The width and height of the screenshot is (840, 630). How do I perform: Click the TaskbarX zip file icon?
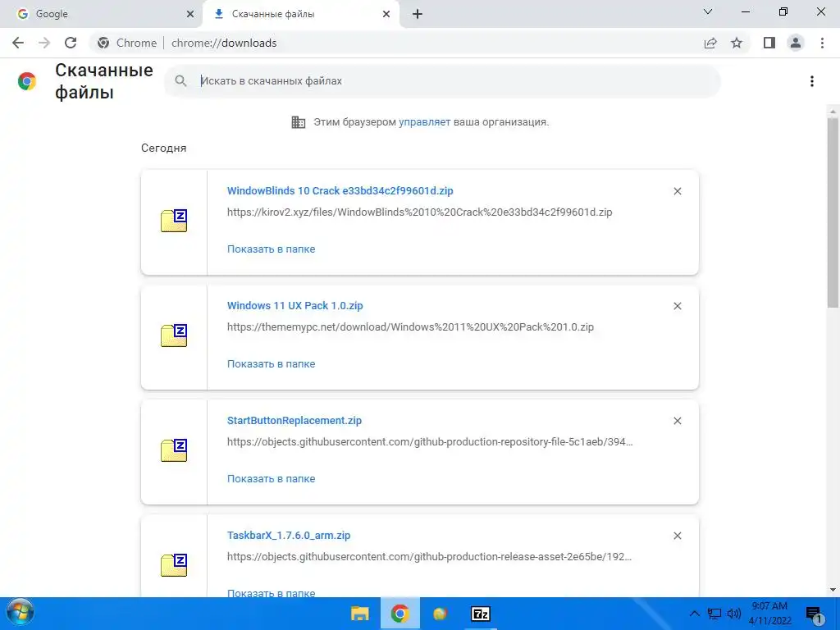[174, 565]
